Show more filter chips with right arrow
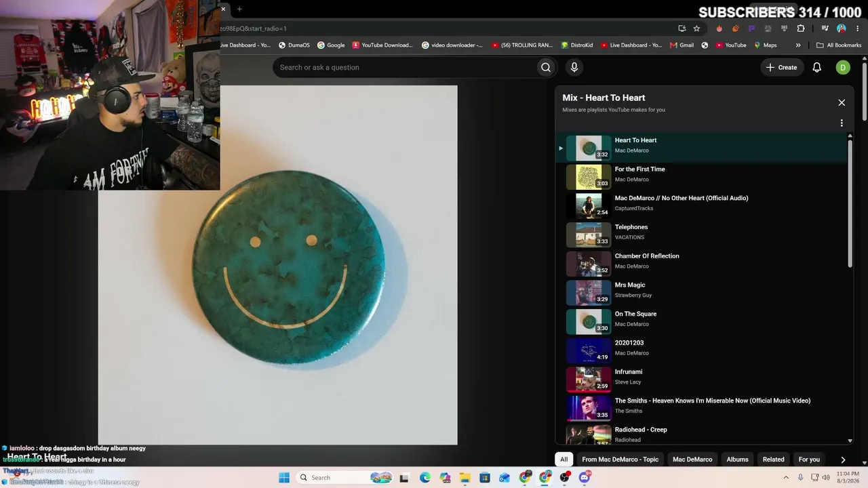The height and width of the screenshot is (488, 868). pos(843,460)
